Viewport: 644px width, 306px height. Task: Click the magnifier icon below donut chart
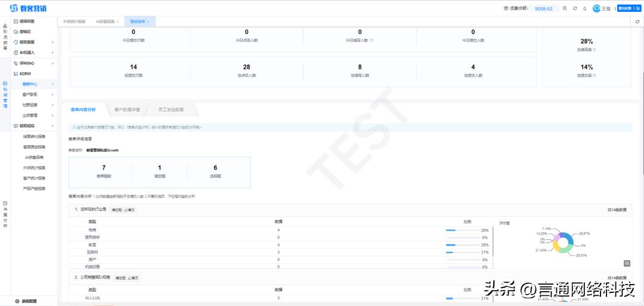(x=627, y=263)
